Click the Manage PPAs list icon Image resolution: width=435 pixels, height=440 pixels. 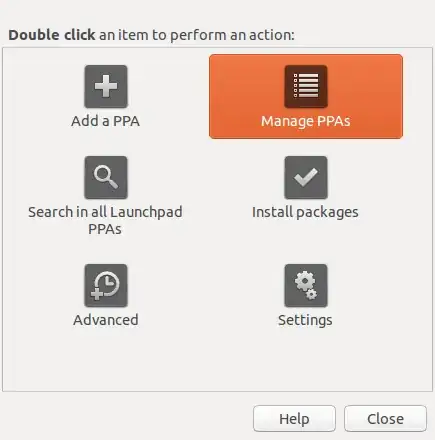coord(306,86)
